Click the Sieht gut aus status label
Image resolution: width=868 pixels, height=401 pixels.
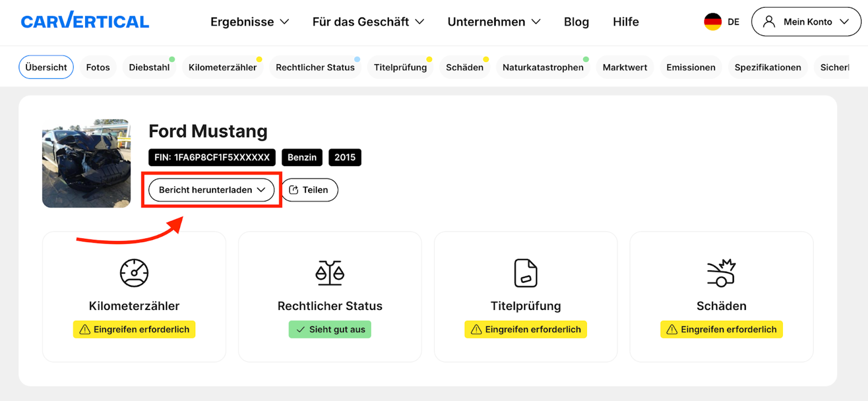pyautogui.click(x=330, y=329)
